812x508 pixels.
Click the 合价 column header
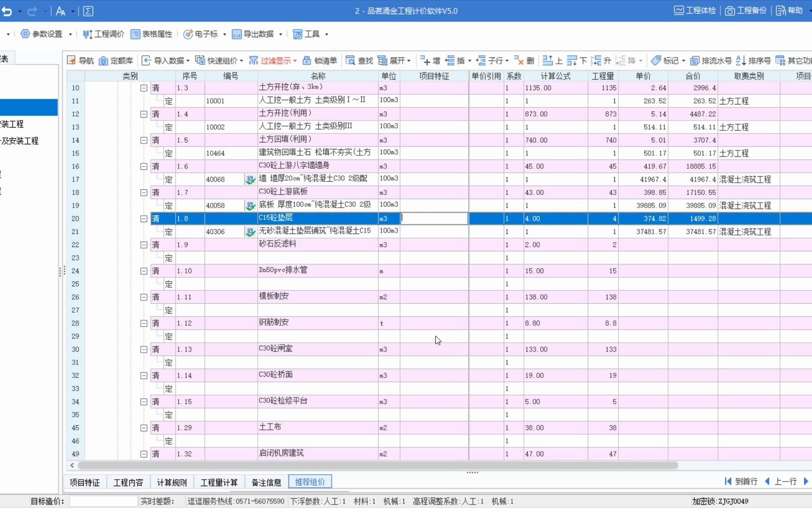693,76
